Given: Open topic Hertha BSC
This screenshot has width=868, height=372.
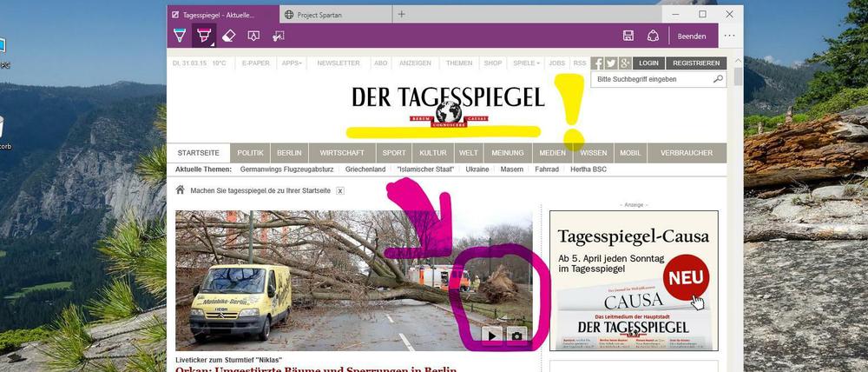Looking at the screenshot, I should pos(589,169).
